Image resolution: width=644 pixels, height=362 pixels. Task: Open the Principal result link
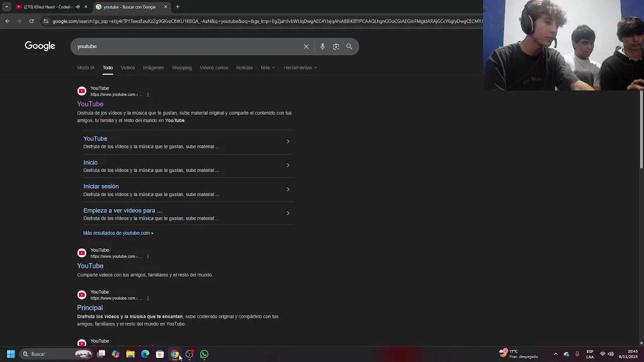90,308
